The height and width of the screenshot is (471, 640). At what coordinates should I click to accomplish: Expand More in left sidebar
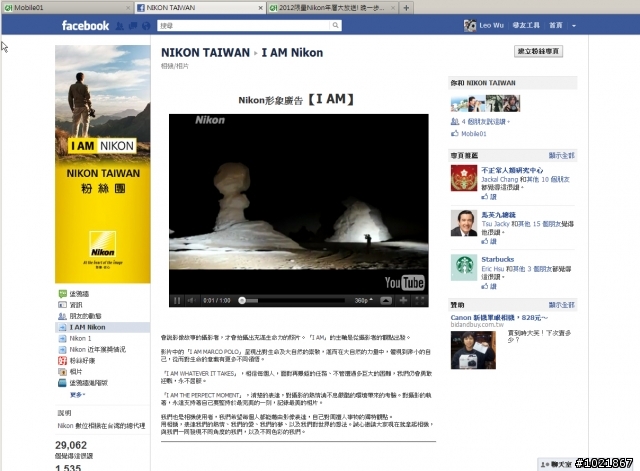78,395
